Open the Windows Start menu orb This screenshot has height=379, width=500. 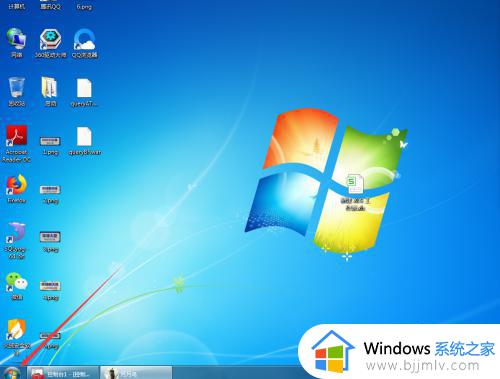(x=11, y=373)
